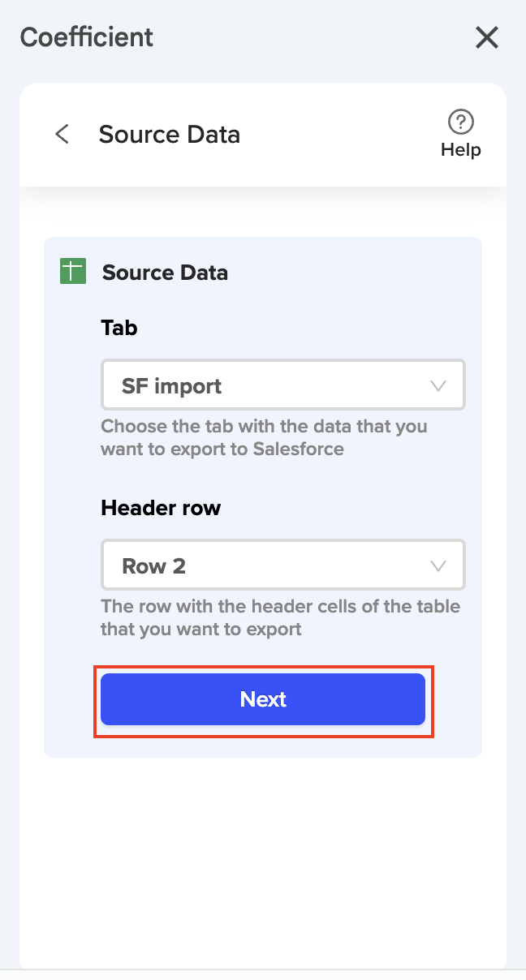Click the green spreadsheet table icon
The image size is (526, 980).
tap(72, 271)
